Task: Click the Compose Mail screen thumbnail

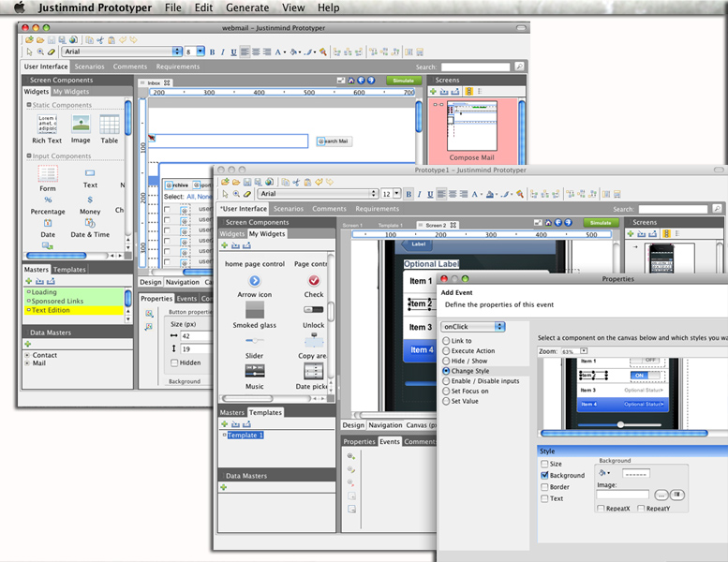Action: coord(472,126)
